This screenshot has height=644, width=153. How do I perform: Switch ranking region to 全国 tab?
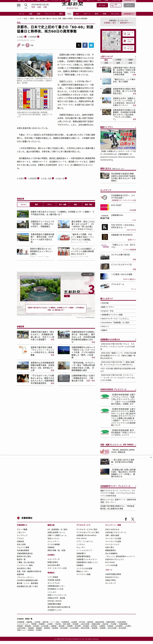point(130,63)
